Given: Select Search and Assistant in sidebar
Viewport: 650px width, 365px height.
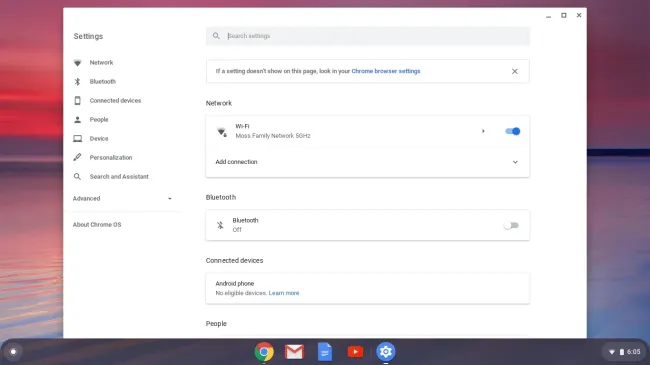Looking at the screenshot, I should pyautogui.click(x=119, y=177).
